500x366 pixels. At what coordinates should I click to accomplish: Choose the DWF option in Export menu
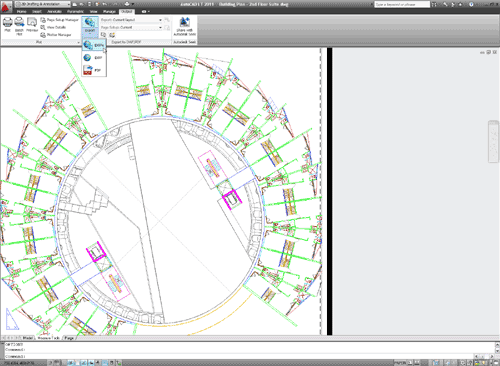pyautogui.click(x=94, y=58)
